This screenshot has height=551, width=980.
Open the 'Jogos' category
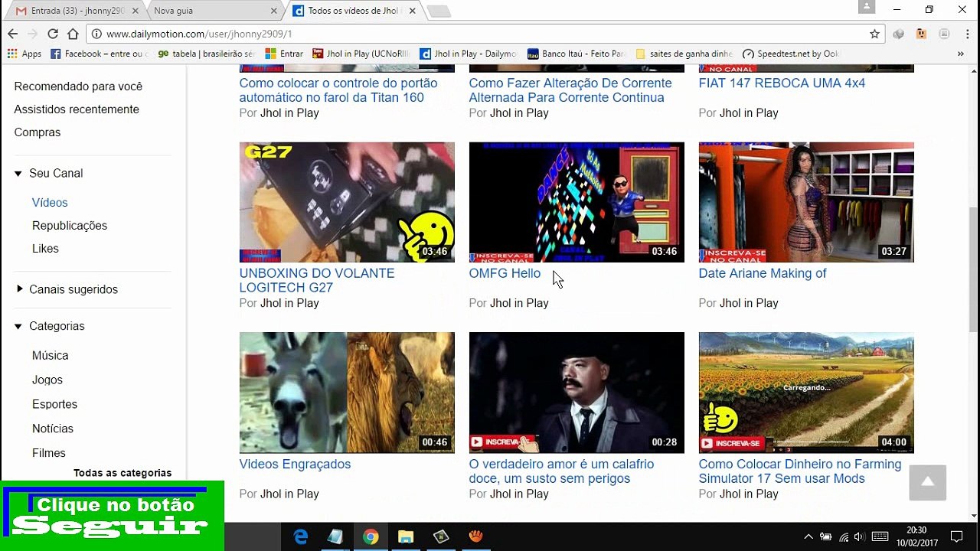tap(47, 380)
